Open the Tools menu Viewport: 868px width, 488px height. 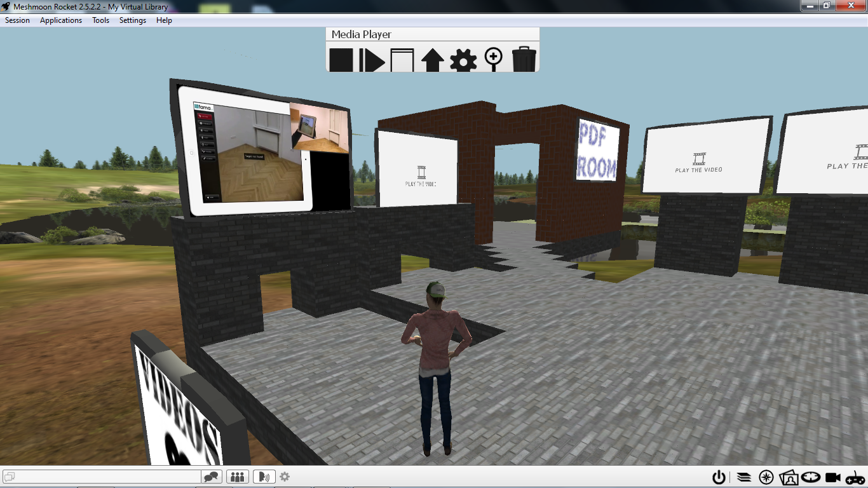[101, 20]
